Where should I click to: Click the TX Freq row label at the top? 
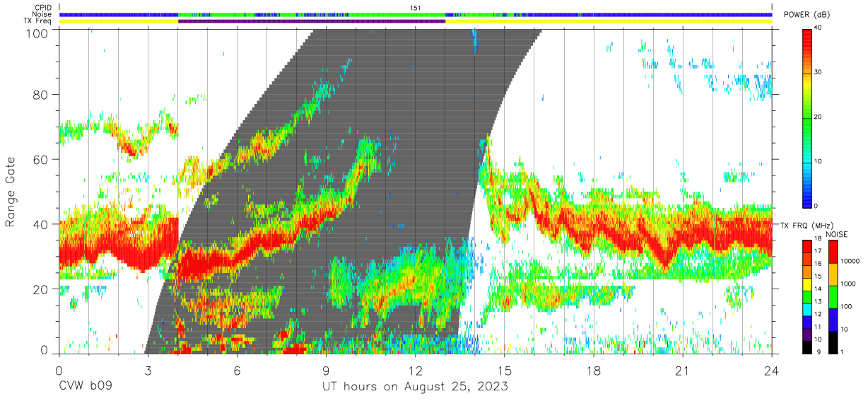tap(37, 21)
